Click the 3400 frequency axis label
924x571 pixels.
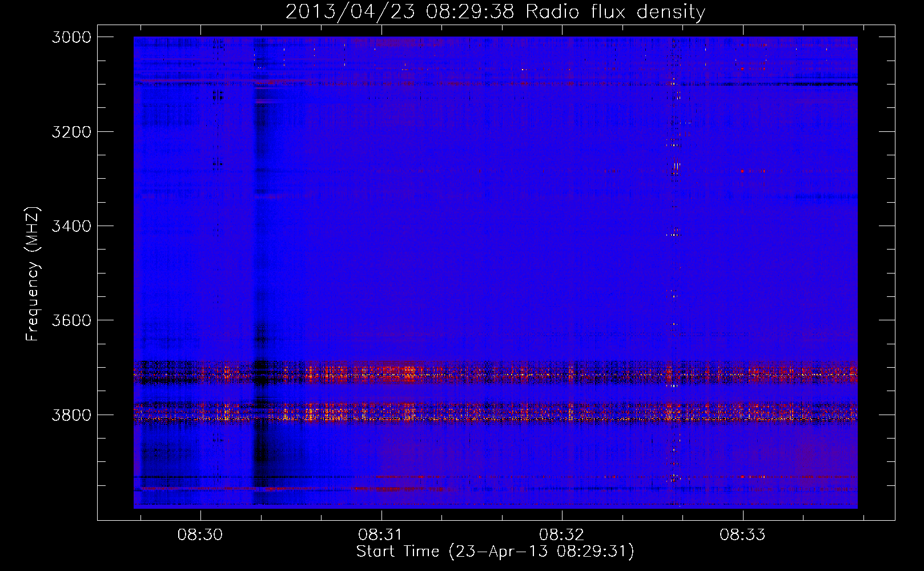[71, 226]
